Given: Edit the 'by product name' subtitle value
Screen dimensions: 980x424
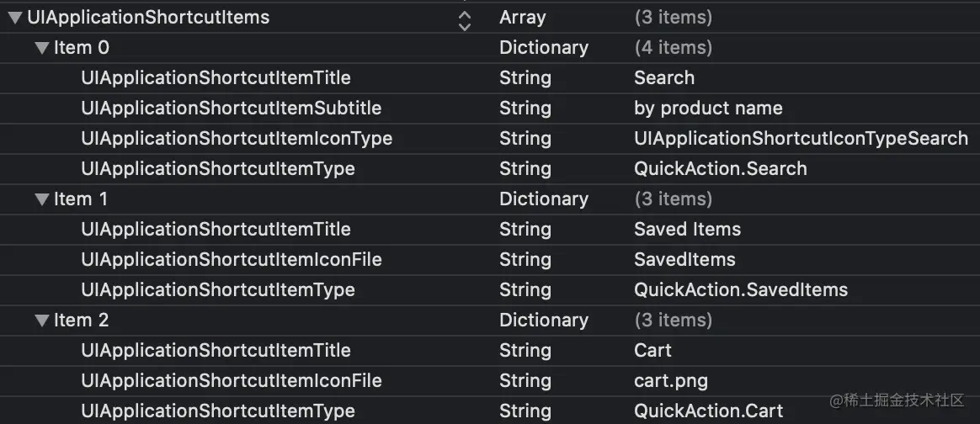Looking at the screenshot, I should 708,109.
